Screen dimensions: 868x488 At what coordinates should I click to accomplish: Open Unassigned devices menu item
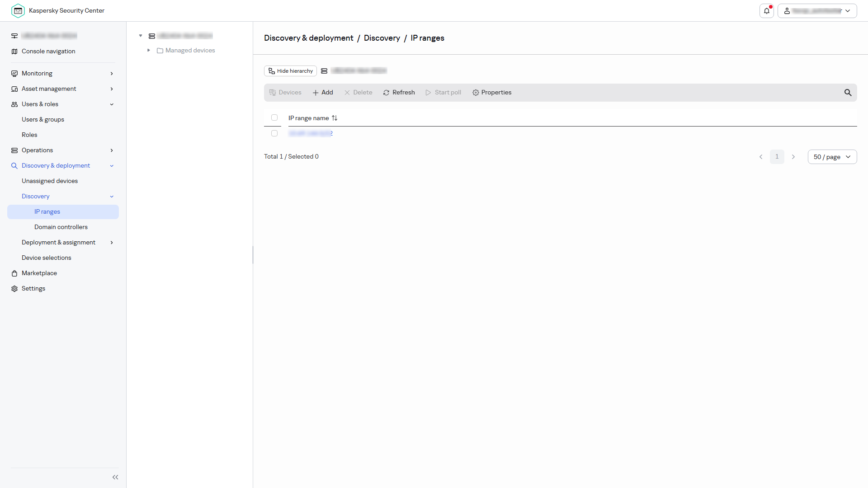tap(50, 181)
